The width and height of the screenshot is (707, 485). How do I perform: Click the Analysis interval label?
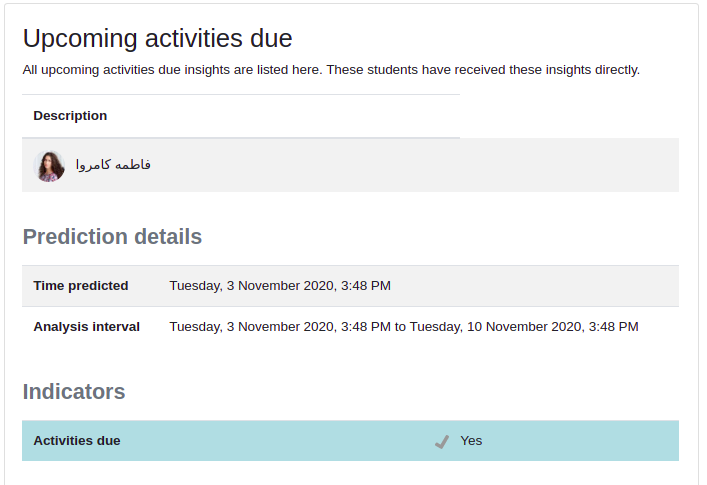coord(87,327)
